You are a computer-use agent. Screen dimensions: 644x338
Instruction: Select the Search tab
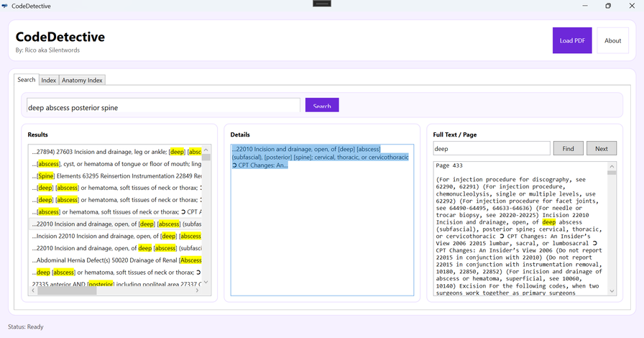26,80
